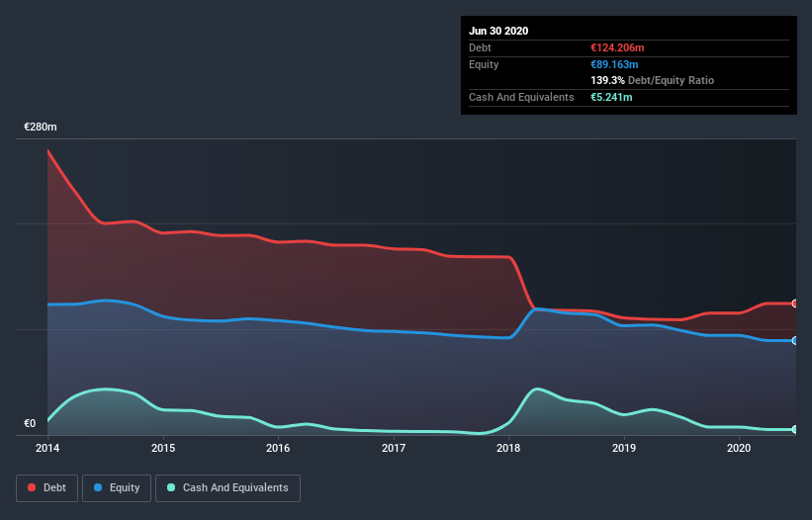The width and height of the screenshot is (812, 520).
Task: Click the 2020 x-axis label
Action: [x=739, y=448]
